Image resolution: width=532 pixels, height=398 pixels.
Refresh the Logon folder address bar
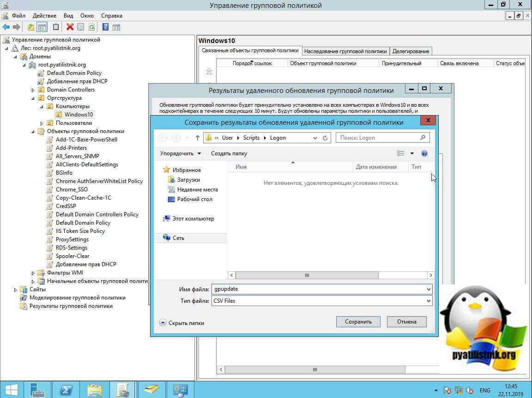(x=325, y=138)
